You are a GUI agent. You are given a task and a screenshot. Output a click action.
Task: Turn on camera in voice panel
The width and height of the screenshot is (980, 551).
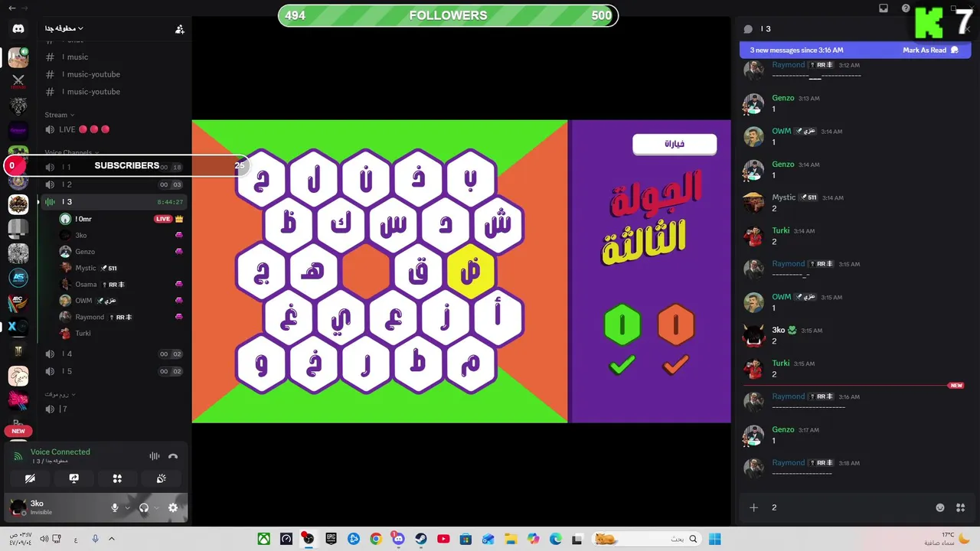(30, 478)
